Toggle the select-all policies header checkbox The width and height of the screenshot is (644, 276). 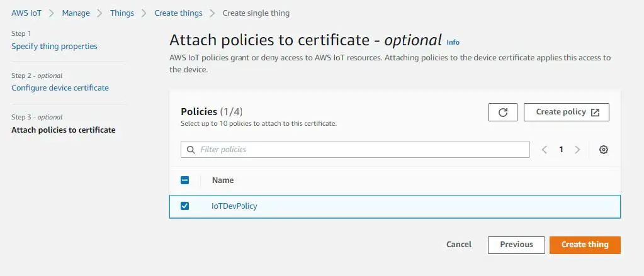pos(185,180)
